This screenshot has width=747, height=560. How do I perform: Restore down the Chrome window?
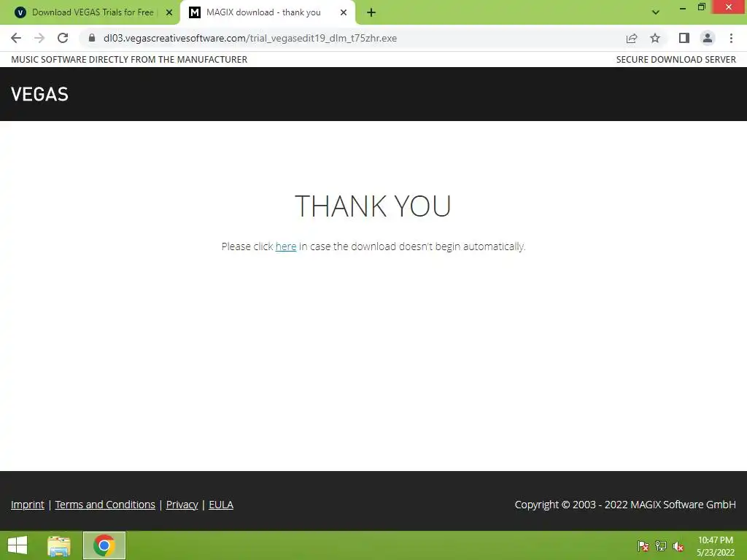[x=702, y=7]
